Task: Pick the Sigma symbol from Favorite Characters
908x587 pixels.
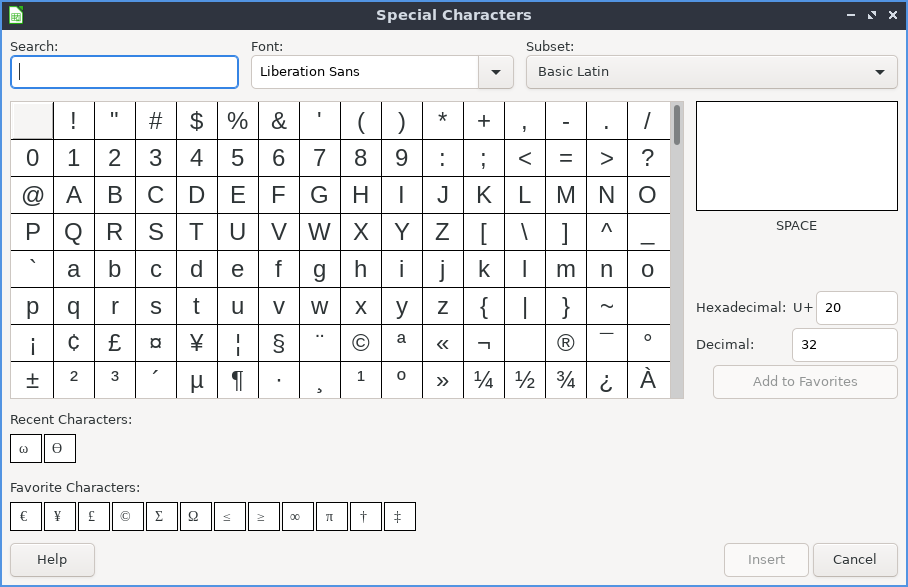Action: coord(162,517)
